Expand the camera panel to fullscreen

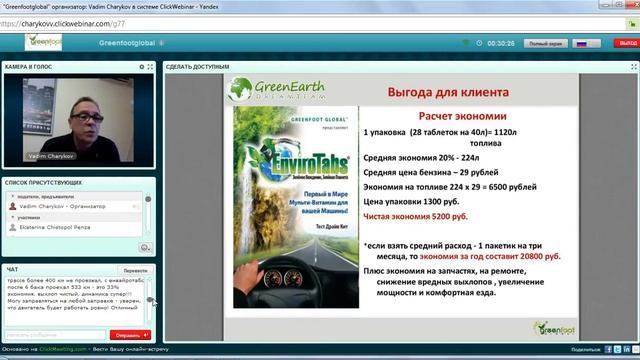150,67
